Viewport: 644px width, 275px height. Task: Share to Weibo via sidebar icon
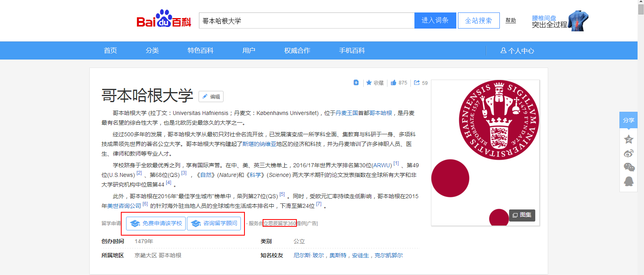pos(629,153)
